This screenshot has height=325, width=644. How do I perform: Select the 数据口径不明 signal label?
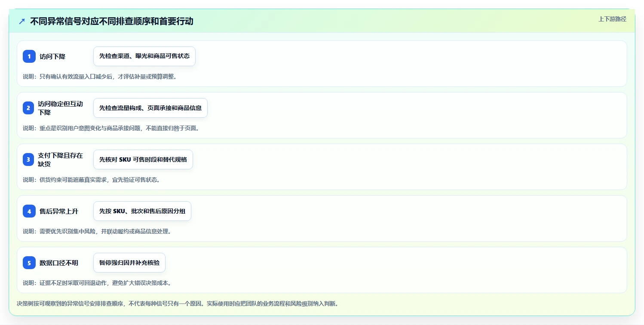click(x=59, y=263)
